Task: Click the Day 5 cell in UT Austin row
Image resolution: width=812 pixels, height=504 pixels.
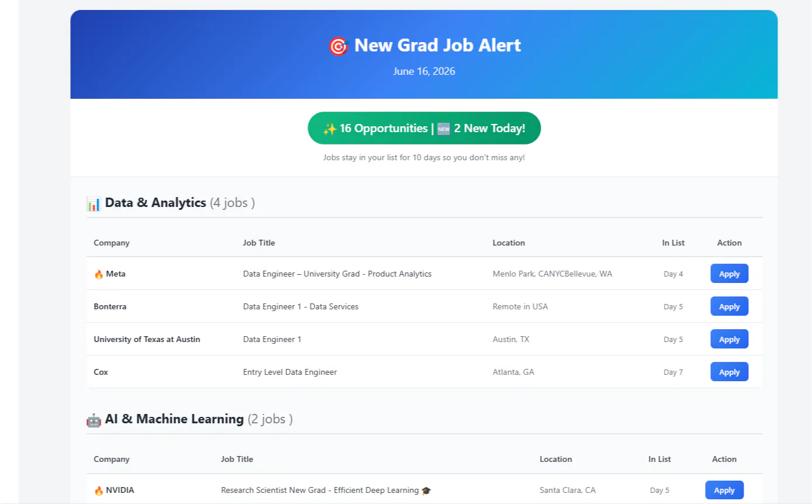Action: click(x=673, y=339)
